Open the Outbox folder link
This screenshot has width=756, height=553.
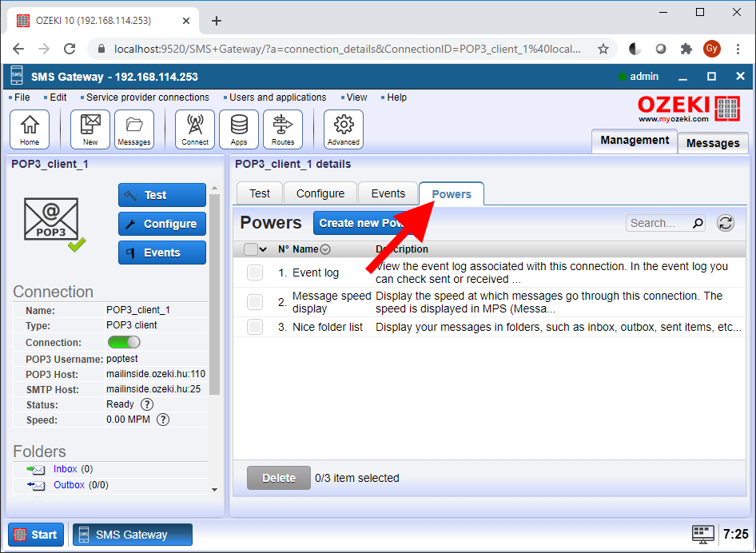[69, 485]
